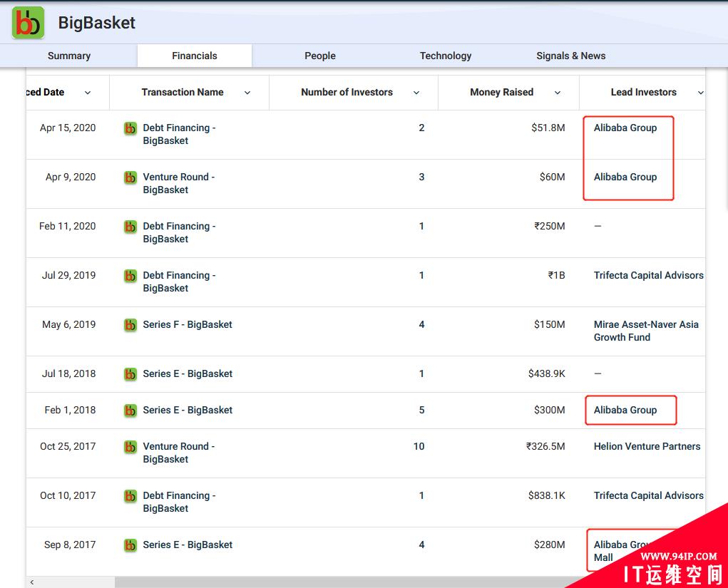The image size is (728, 588).
Task: Click the May 6, 2019 date cell
Action: pyautogui.click(x=68, y=324)
